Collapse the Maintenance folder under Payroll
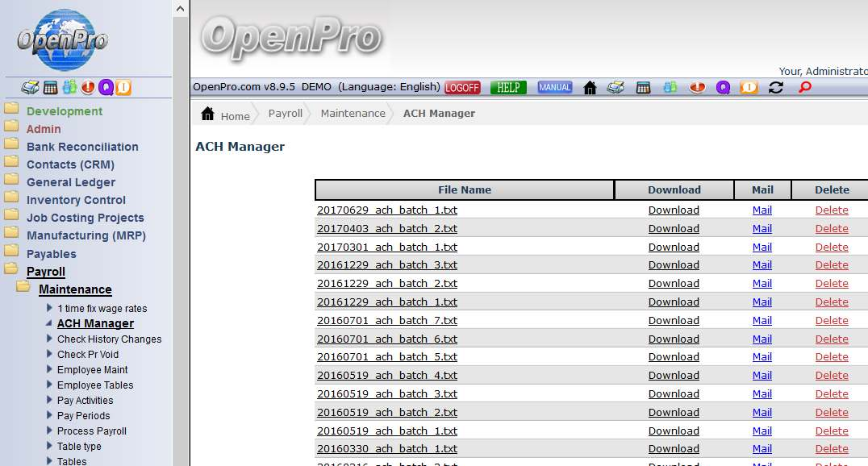The image size is (868, 466). [75, 289]
